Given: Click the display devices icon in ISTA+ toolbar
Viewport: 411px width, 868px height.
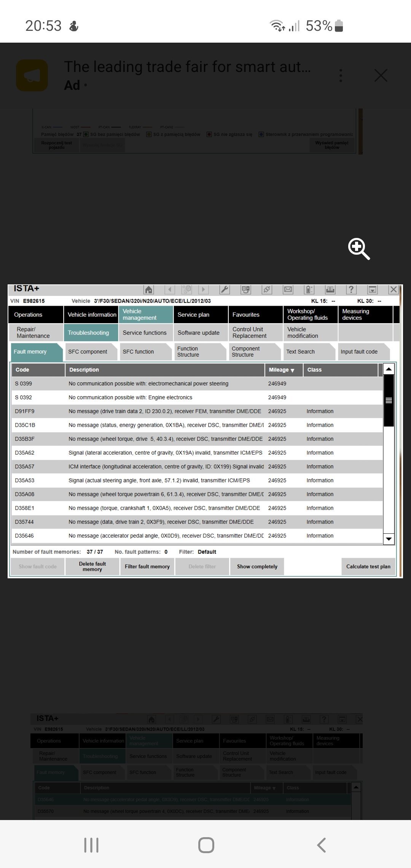Looking at the screenshot, I should pyautogui.click(x=246, y=290).
